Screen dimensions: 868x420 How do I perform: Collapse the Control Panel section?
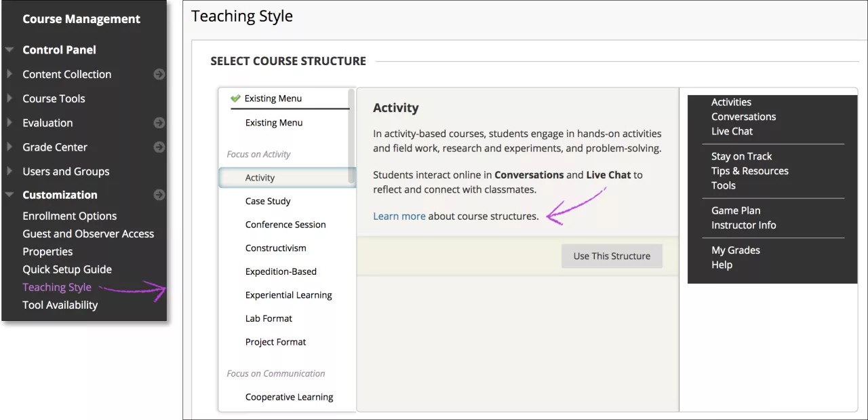tap(9, 50)
